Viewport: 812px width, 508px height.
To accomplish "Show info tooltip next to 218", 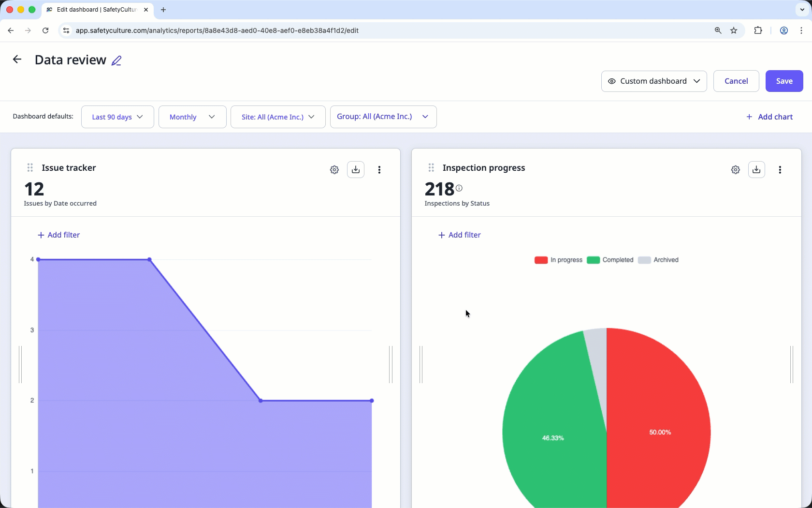I will (x=459, y=188).
